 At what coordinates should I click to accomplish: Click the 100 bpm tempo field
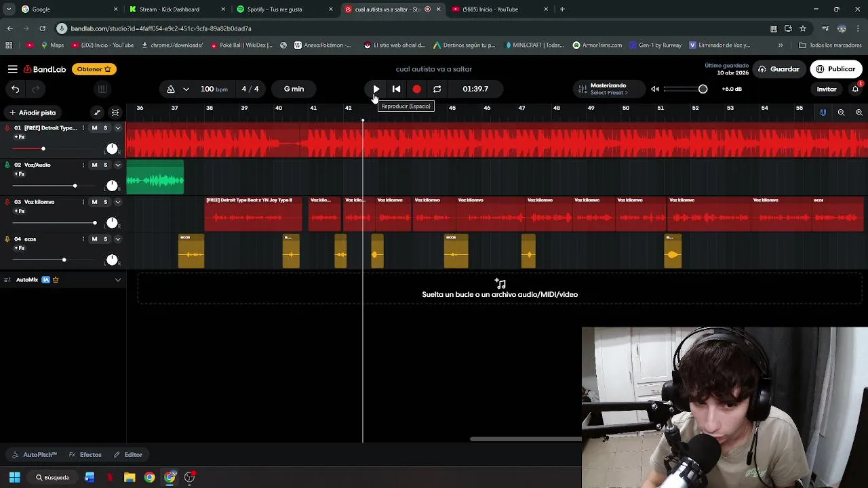click(x=214, y=89)
